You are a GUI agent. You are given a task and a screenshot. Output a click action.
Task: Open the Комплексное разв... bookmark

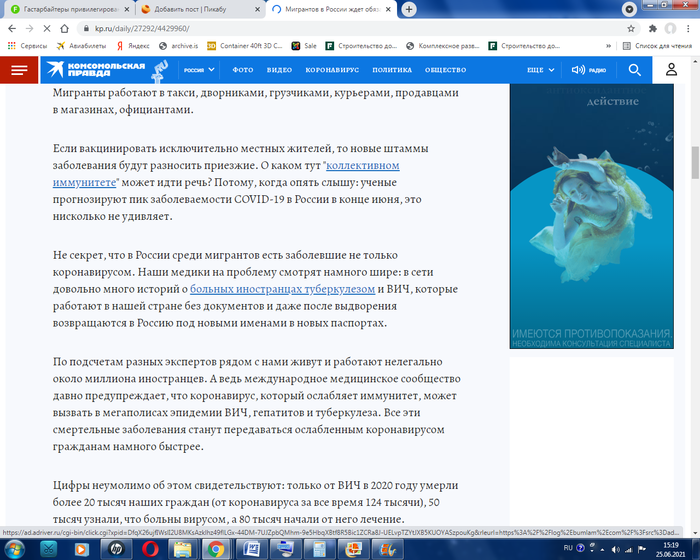[442, 46]
